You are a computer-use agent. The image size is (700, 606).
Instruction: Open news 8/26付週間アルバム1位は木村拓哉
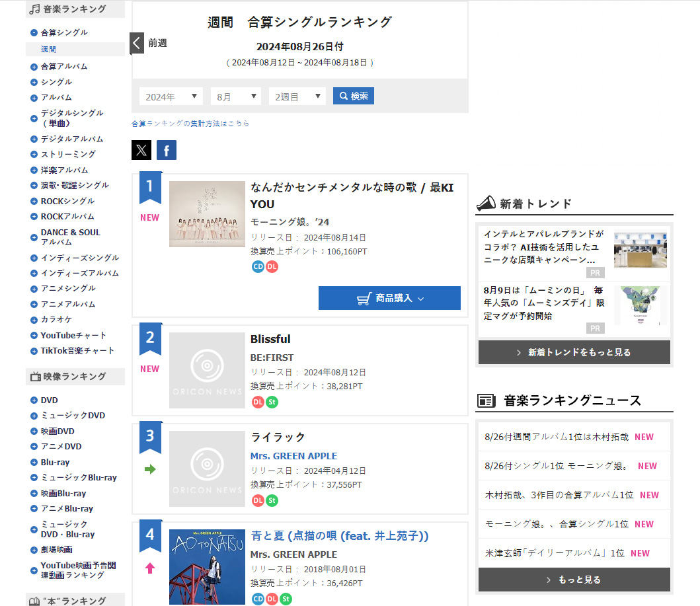[557, 437]
